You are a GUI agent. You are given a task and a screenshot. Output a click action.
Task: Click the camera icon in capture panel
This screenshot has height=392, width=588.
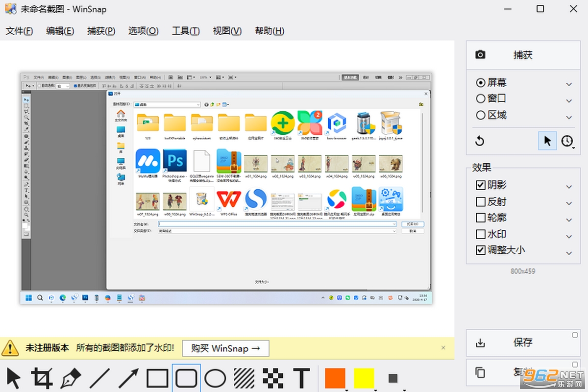click(481, 54)
